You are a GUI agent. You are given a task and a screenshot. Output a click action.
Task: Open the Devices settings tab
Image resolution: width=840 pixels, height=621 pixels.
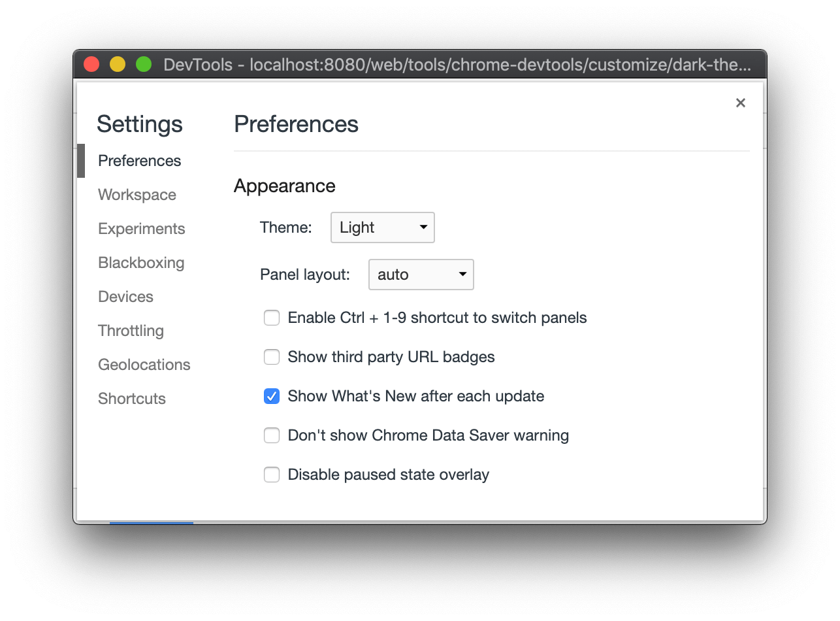(x=125, y=297)
